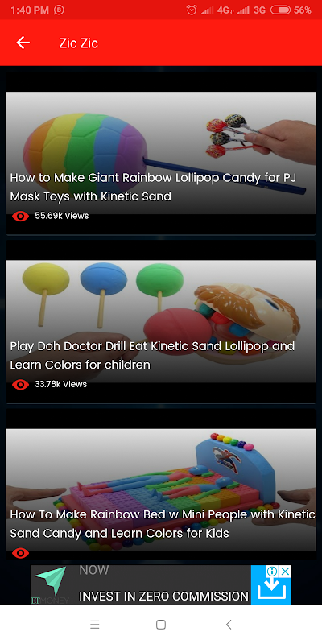Viewport: 322px width, 644px height.
Task: Tap the back arrow in the header
Action: click(23, 43)
